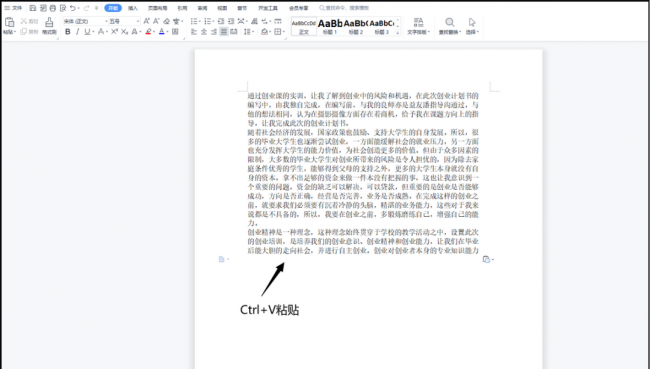
Task: Expand font color dropdown arrow
Action: [167, 32]
